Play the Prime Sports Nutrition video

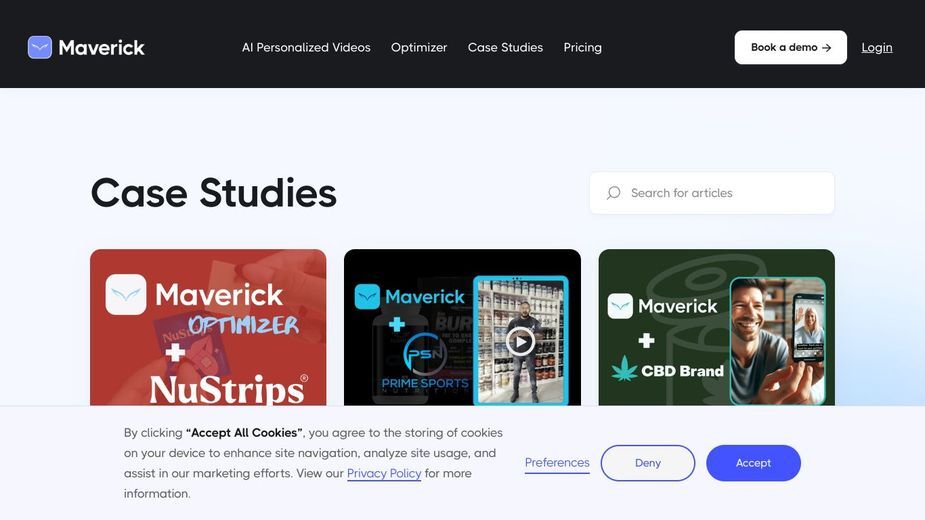coord(520,342)
